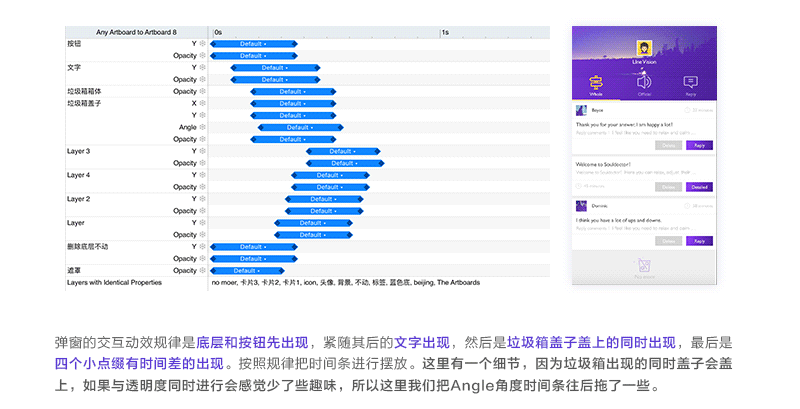The height and width of the screenshot is (409, 800).
Task: Click the 1s mark on timeline ruler
Action: point(445,33)
